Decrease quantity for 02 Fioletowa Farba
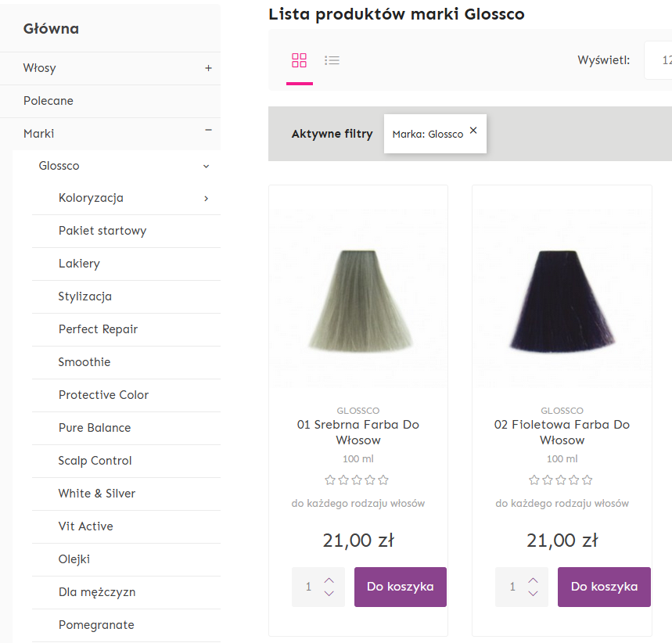 (x=533, y=594)
